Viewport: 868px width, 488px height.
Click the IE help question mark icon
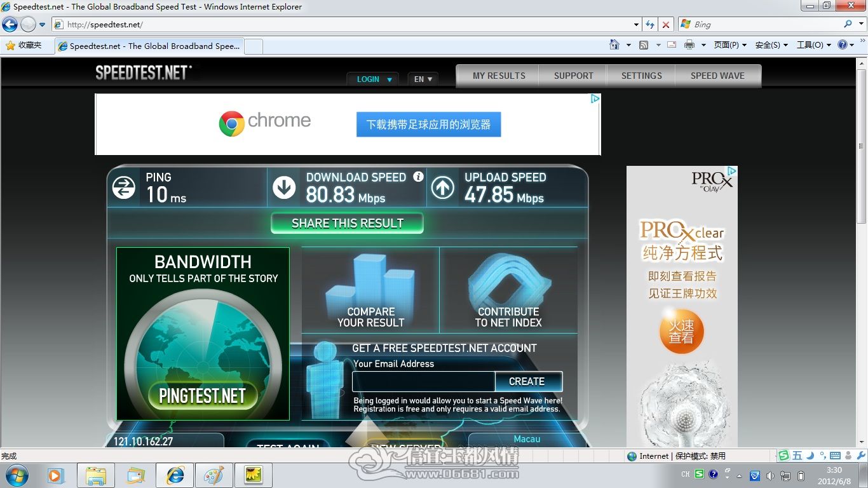(843, 45)
